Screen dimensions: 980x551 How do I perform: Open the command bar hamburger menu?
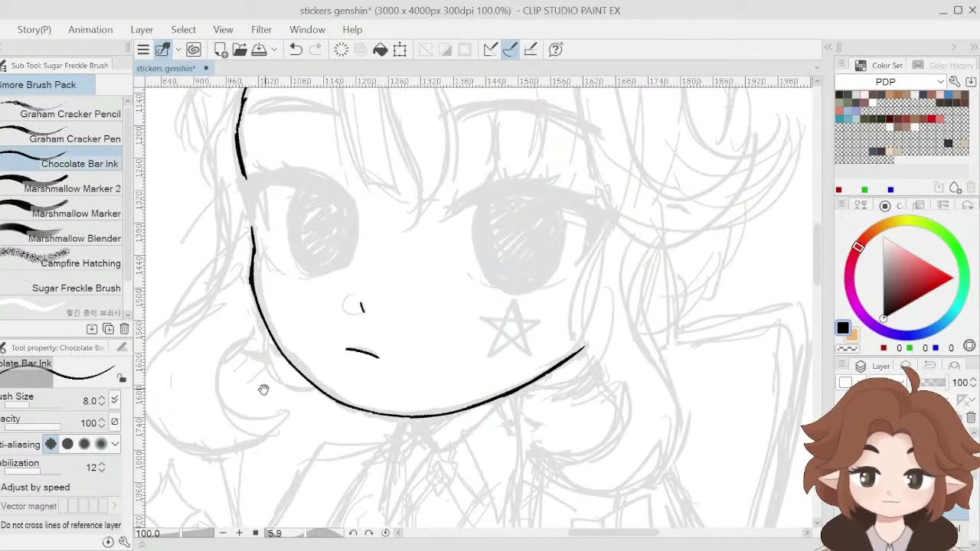(x=143, y=50)
